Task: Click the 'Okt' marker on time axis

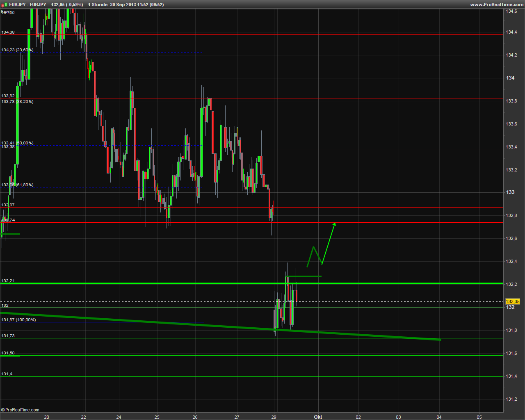Action: [318, 417]
